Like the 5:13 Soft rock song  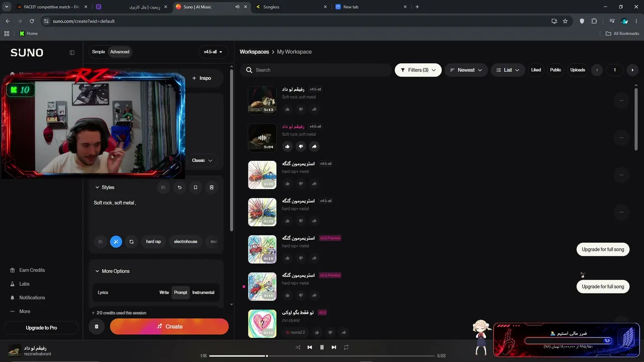[x=287, y=109]
